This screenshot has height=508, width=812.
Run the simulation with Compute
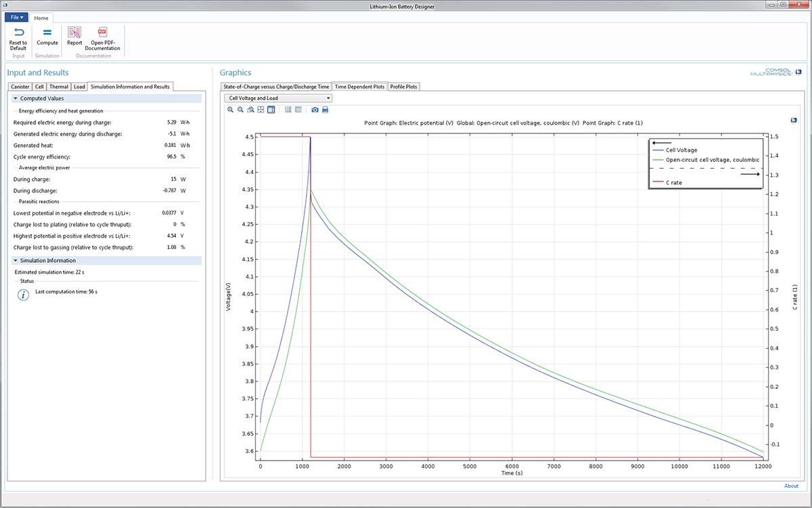tap(47, 33)
